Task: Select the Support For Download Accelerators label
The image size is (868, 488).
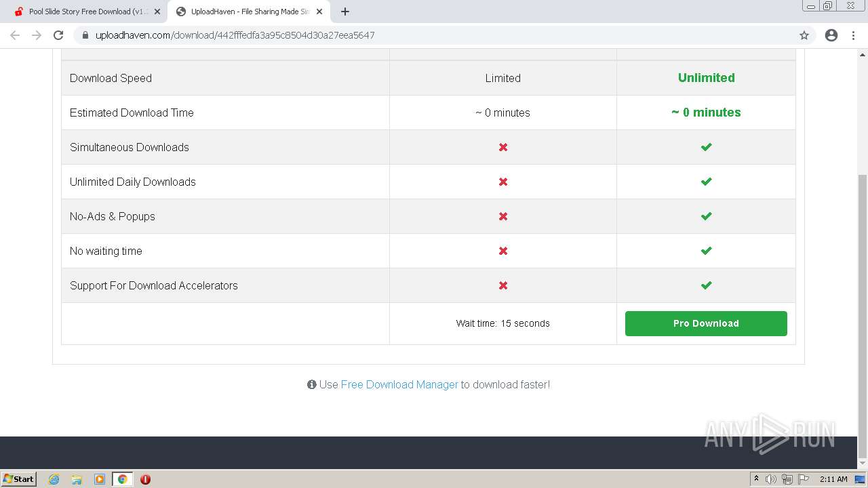Action: tap(154, 285)
